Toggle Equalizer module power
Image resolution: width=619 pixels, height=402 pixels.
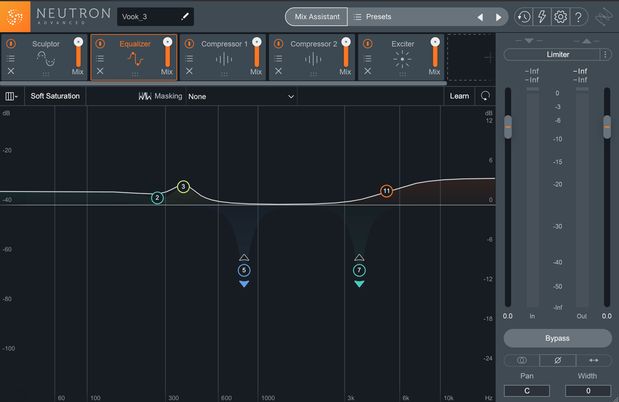(x=100, y=43)
